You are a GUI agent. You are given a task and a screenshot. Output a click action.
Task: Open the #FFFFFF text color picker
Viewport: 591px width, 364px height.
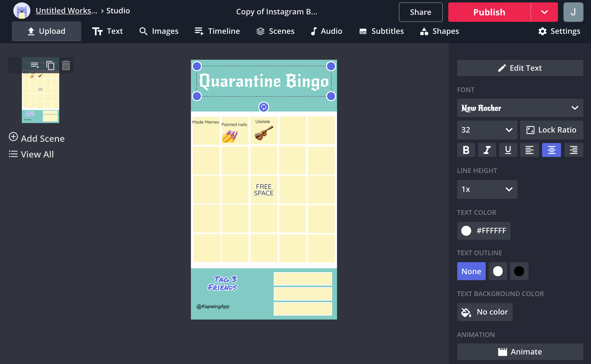(483, 231)
